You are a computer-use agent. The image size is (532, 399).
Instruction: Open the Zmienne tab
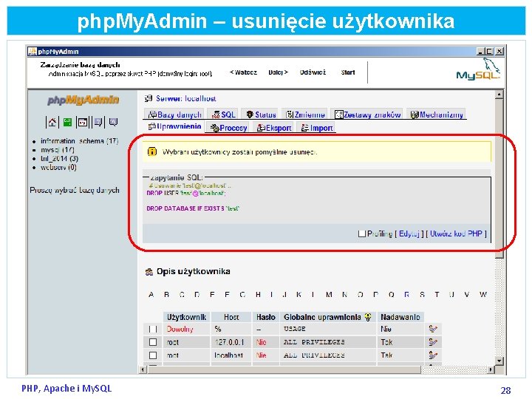click(x=305, y=115)
